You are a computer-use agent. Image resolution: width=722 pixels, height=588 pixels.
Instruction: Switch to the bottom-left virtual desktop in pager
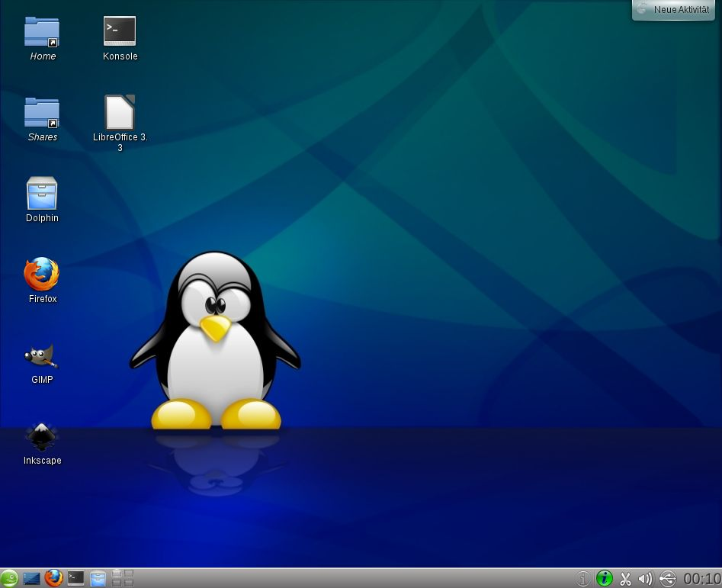click(x=117, y=583)
